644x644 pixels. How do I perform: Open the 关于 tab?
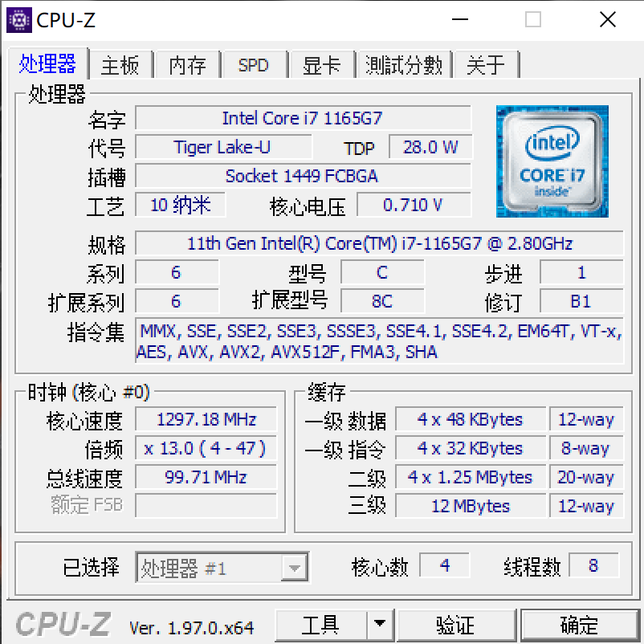coord(487,65)
